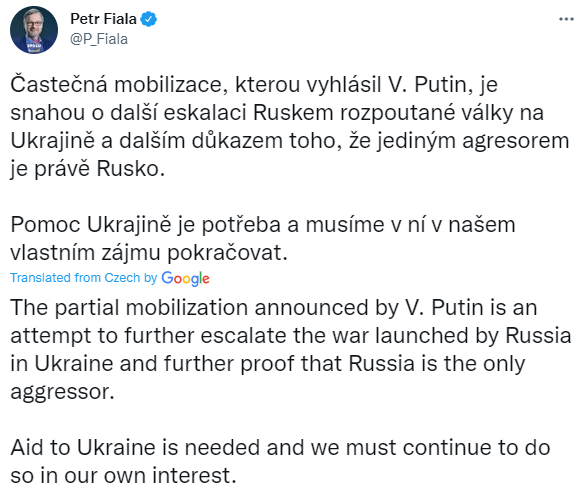The width and height of the screenshot is (585, 496).
Task: Click the word 'Czech' in translation notice
Action: (122, 278)
